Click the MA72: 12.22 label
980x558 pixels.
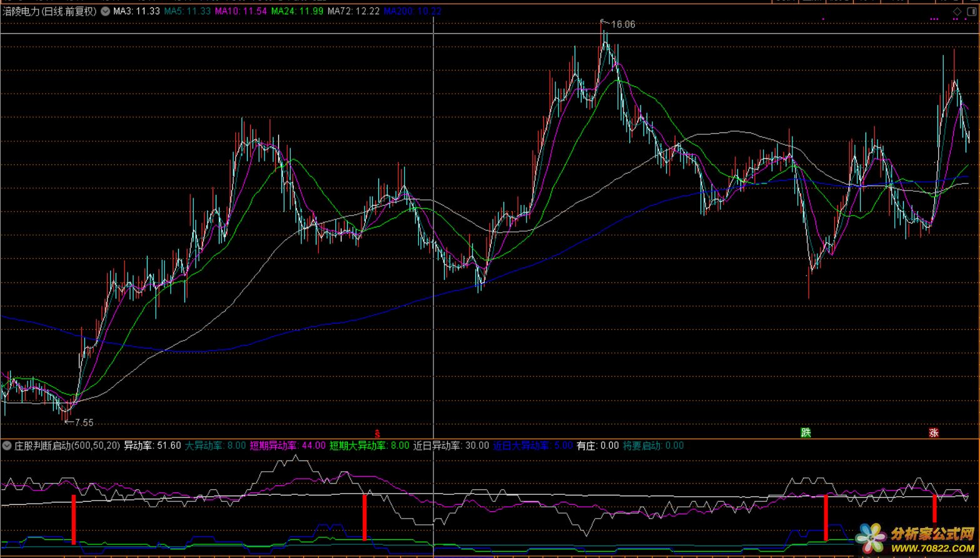tap(354, 11)
